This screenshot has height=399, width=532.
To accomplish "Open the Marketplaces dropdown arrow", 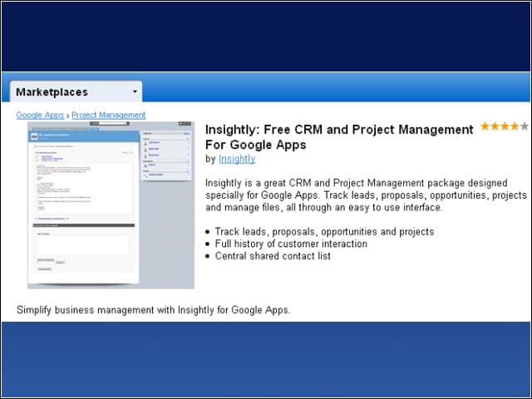I will [x=135, y=91].
